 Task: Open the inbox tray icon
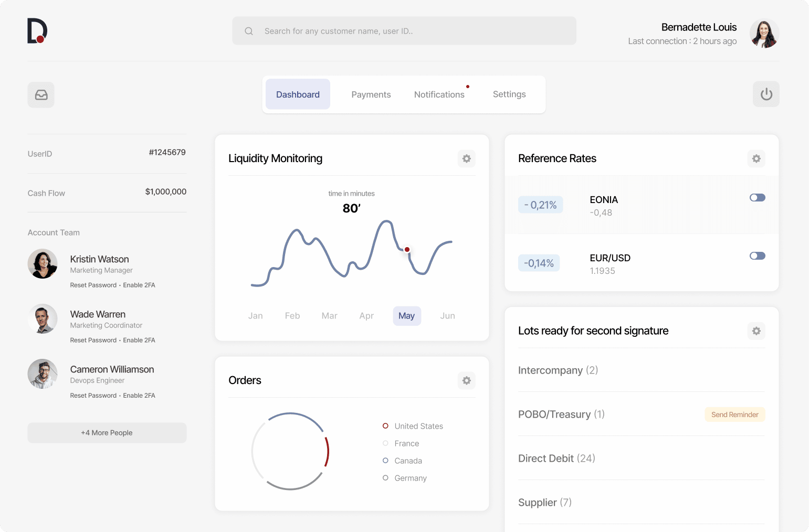(41, 95)
